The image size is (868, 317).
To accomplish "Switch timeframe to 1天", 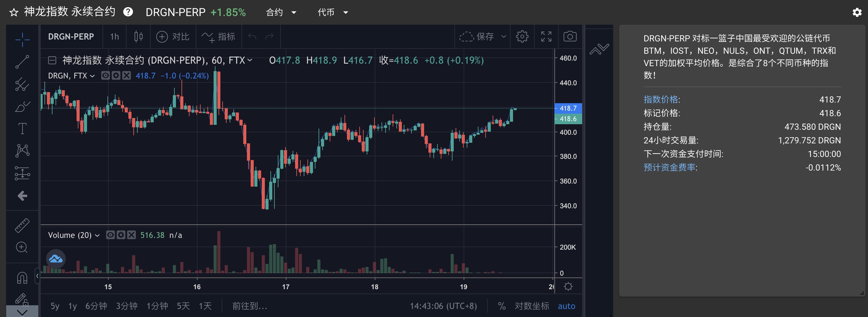I will pos(206,306).
